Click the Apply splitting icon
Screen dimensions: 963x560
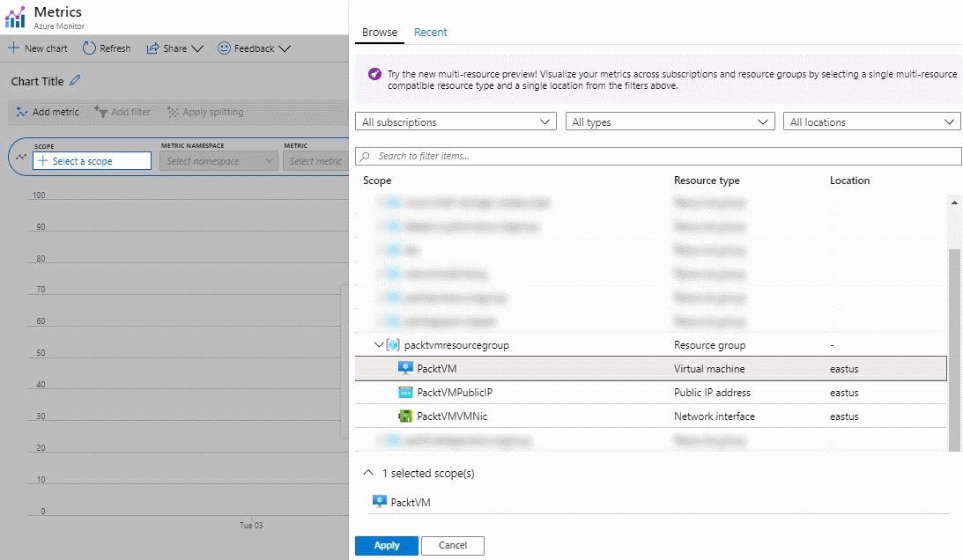coord(173,112)
